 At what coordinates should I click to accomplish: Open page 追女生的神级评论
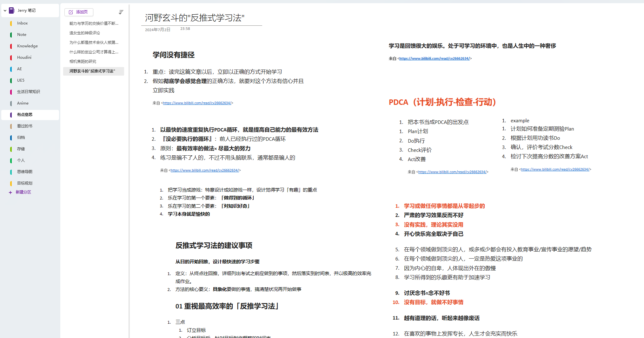point(85,33)
